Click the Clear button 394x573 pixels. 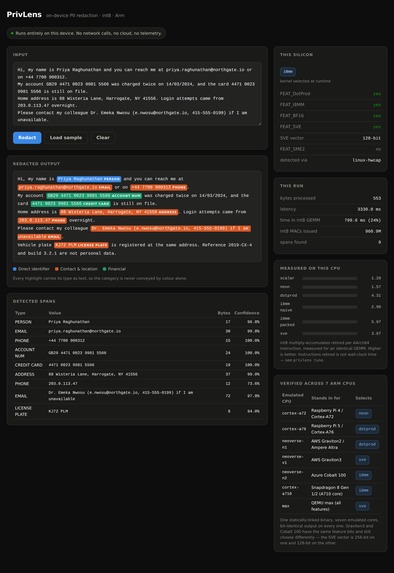pos(103,138)
